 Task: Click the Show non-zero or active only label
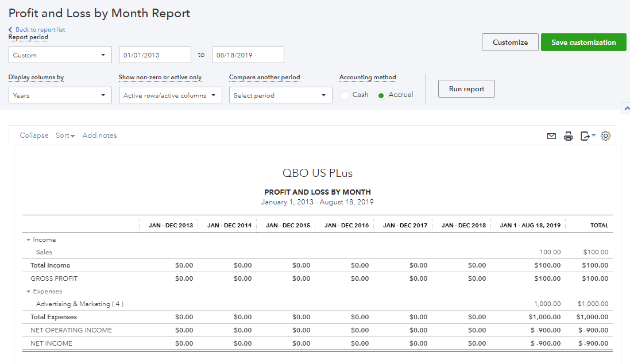point(160,77)
